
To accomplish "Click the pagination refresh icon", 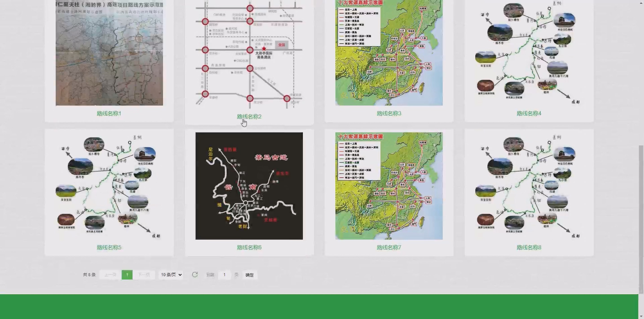I will pyautogui.click(x=195, y=275).
